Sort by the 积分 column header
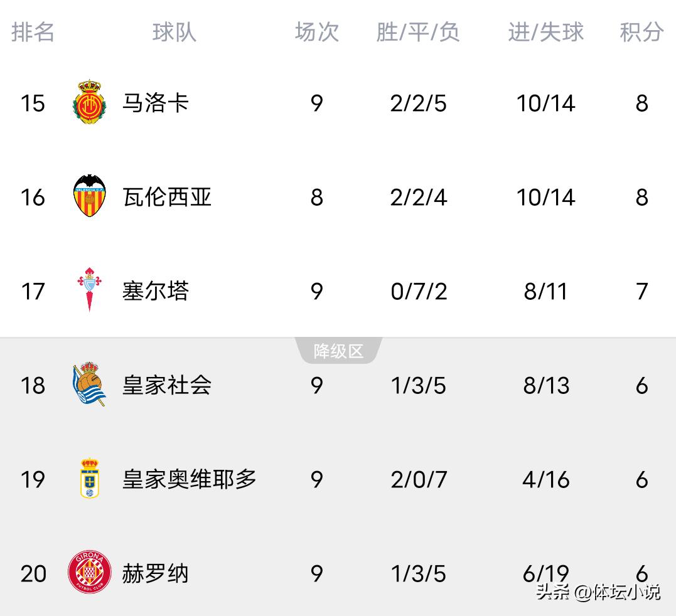 pyautogui.click(x=641, y=32)
